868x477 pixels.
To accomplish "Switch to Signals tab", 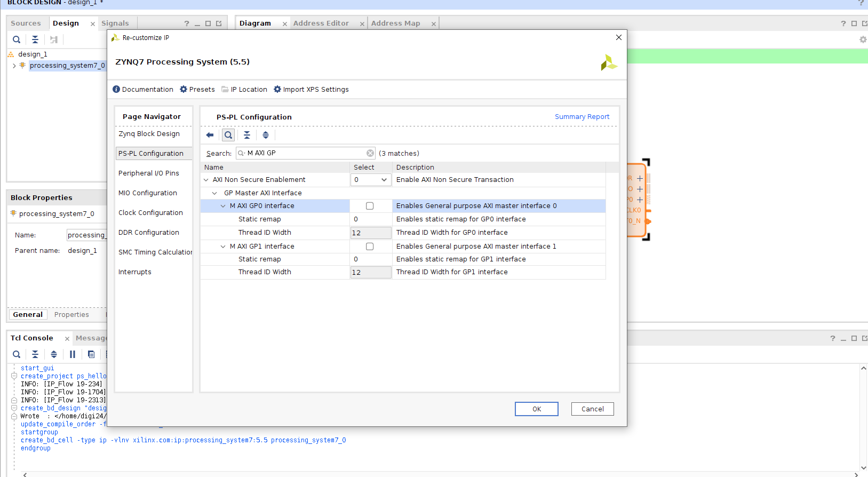I will pyautogui.click(x=115, y=23).
